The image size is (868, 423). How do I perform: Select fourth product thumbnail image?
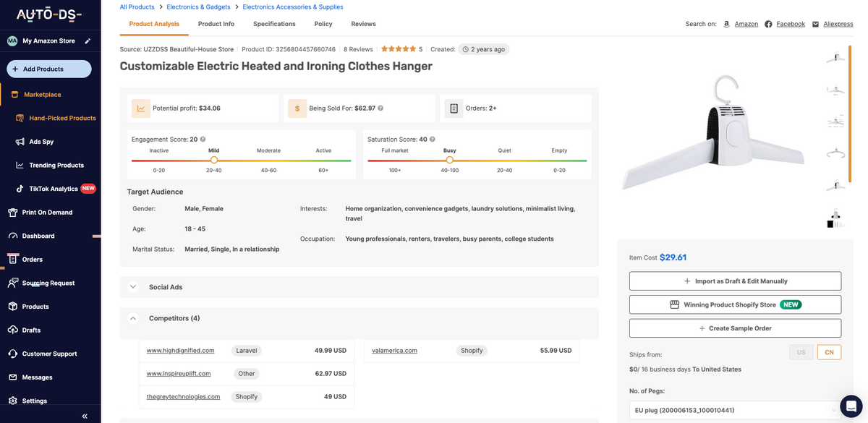[x=836, y=153]
